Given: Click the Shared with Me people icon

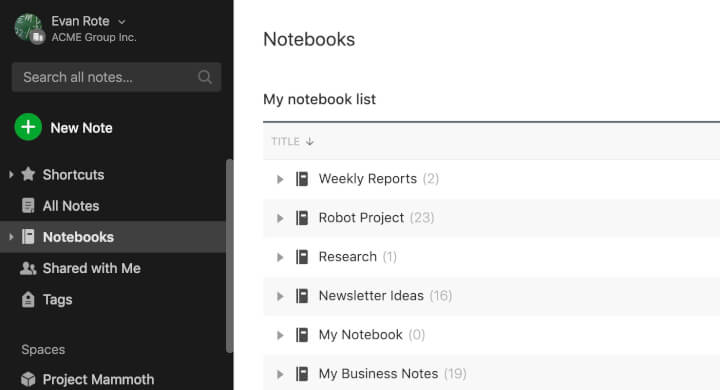Looking at the screenshot, I should tap(28, 268).
